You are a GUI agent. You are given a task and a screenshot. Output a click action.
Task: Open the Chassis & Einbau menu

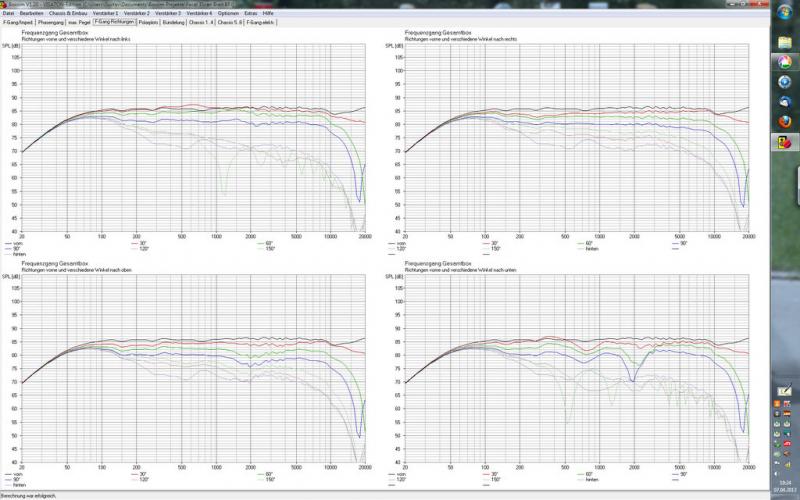(x=68, y=13)
